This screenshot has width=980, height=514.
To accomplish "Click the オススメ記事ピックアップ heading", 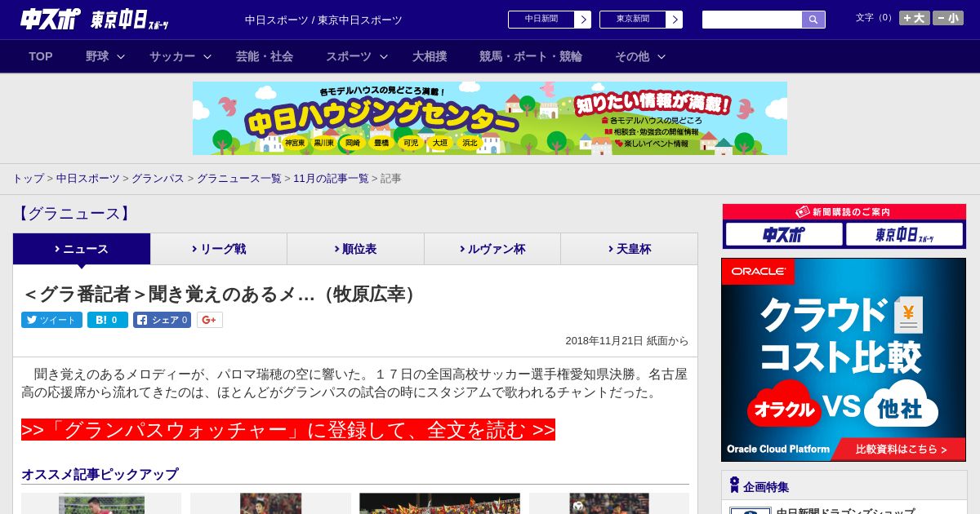I will pos(100,474).
